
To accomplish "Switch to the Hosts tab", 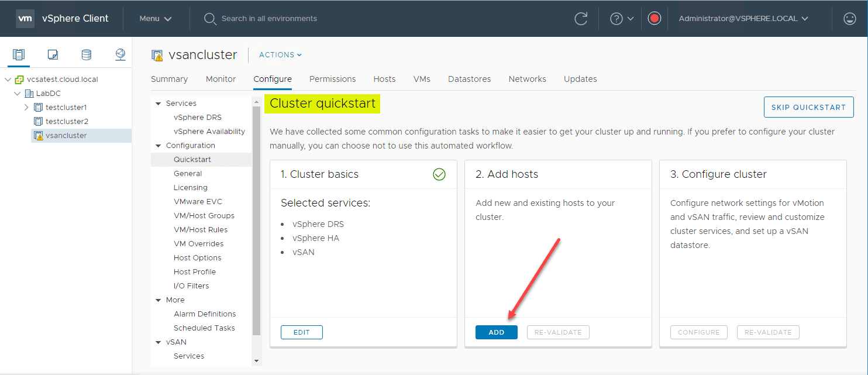I will click(x=385, y=79).
